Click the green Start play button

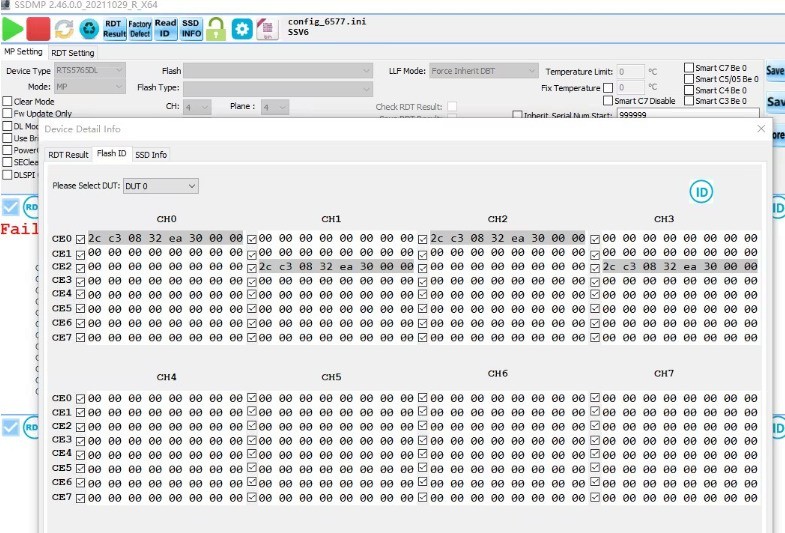[x=13, y=29]
